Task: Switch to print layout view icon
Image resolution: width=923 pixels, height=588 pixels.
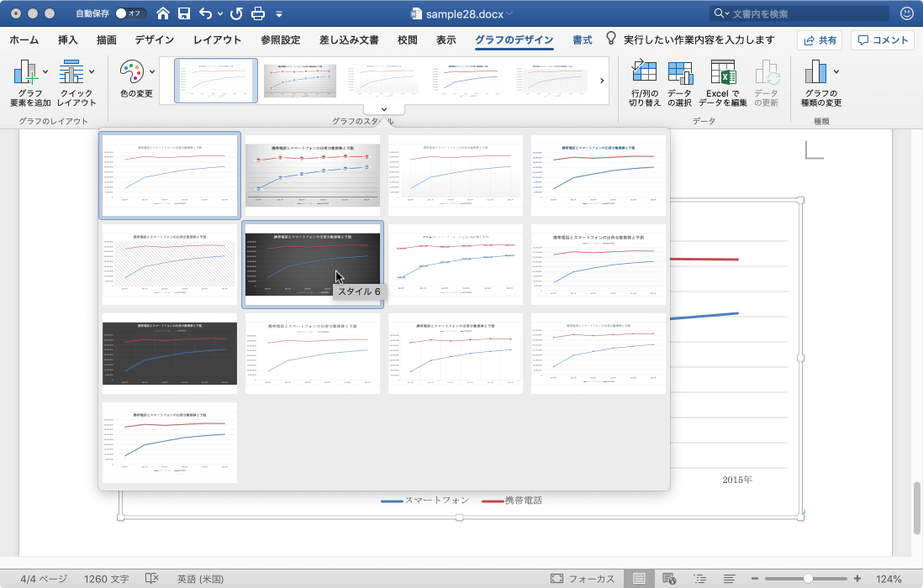Action: (x=639, y=580)
